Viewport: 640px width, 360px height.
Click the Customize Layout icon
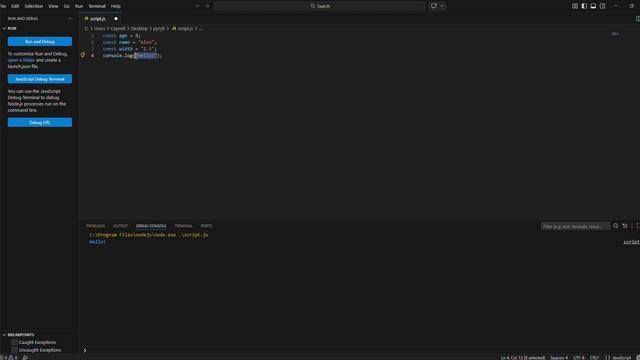[x=575, y=6]
